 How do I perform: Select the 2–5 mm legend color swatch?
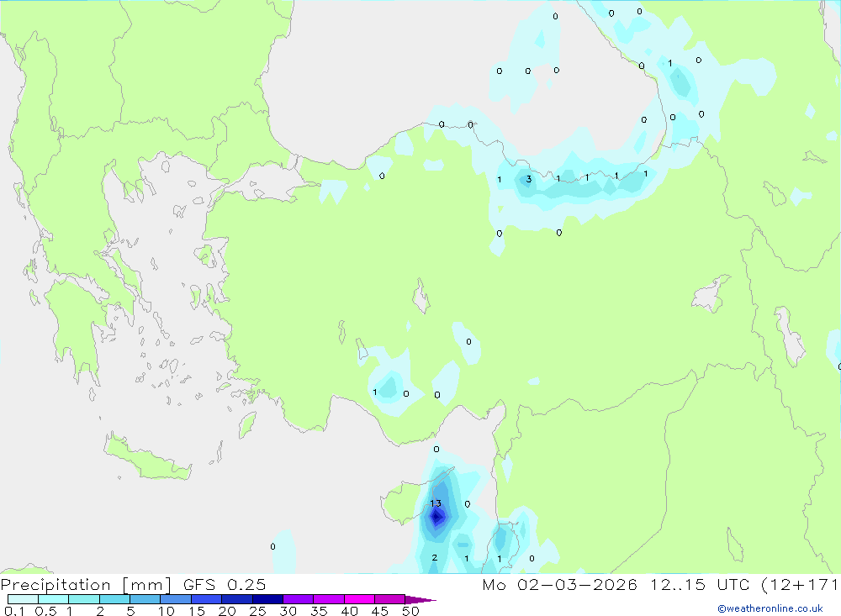coord(114,599)
